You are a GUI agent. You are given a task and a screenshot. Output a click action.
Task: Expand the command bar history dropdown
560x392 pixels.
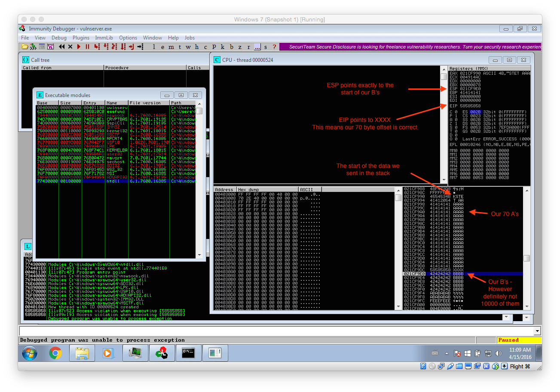537,331
